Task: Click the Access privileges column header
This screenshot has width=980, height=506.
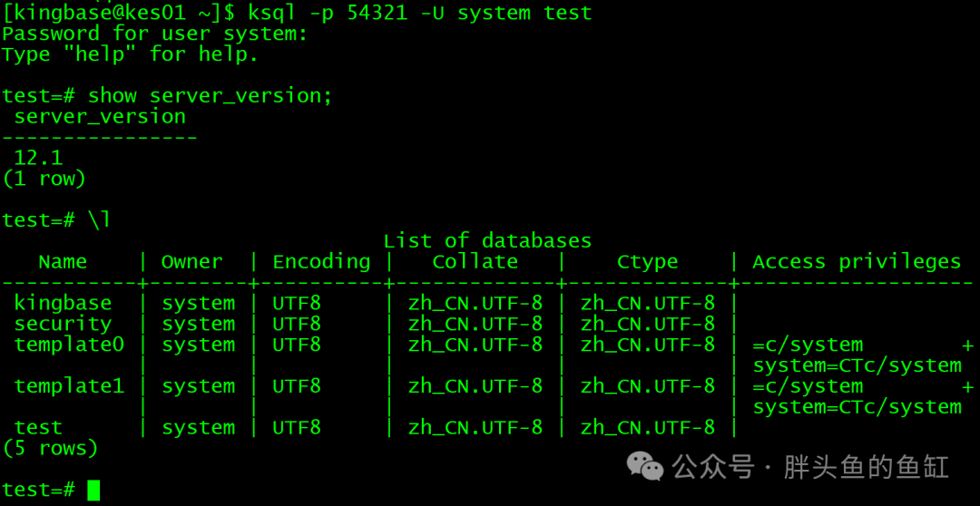Action: [x=856, y=262]
